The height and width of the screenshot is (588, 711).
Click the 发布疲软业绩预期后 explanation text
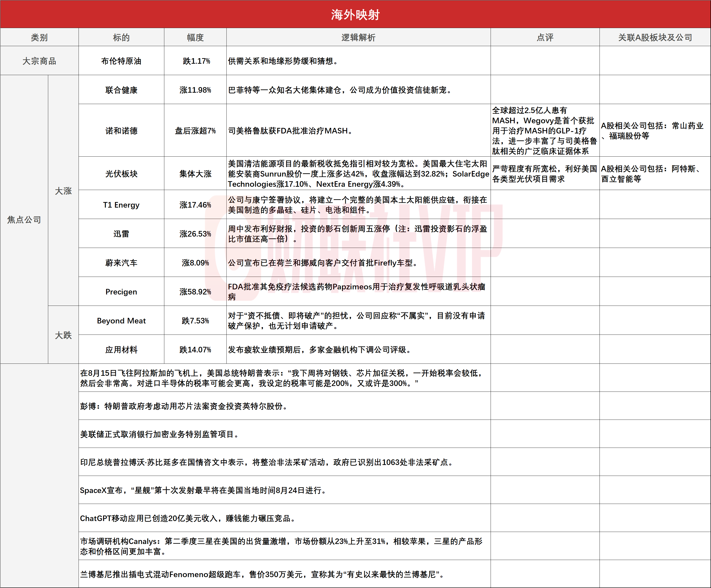[319, 349]
